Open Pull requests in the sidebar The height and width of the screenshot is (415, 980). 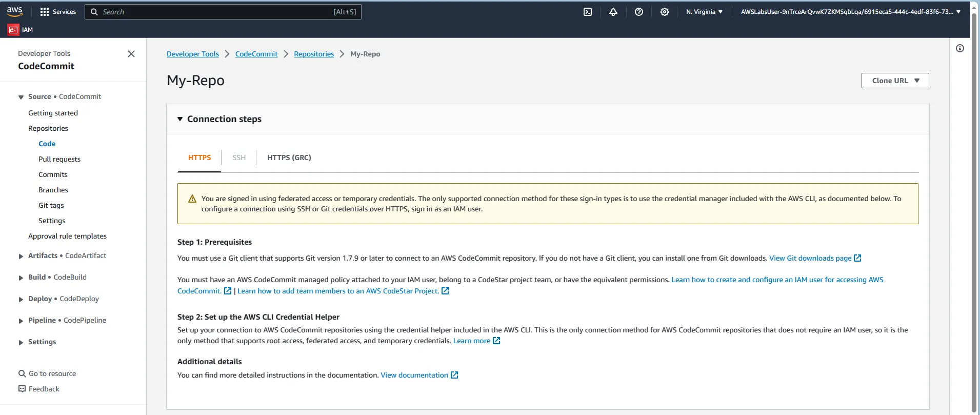pyautogui.click(x=59, y=159)
